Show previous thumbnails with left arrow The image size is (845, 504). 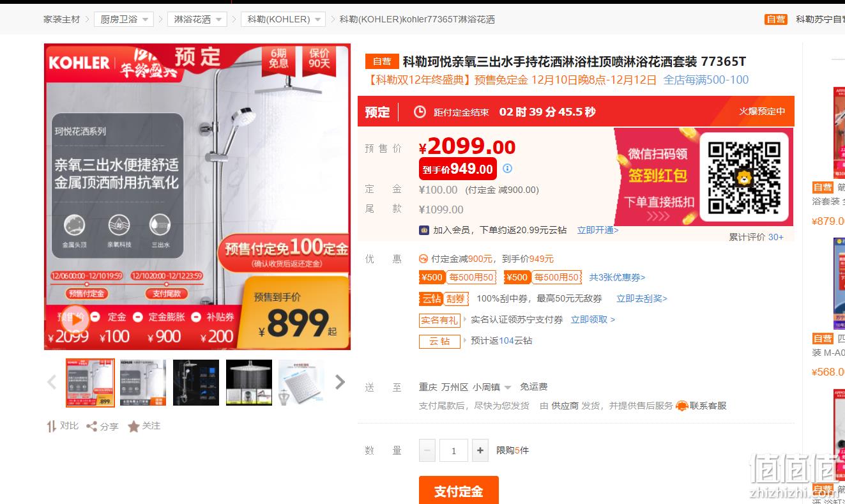[52, 382]
